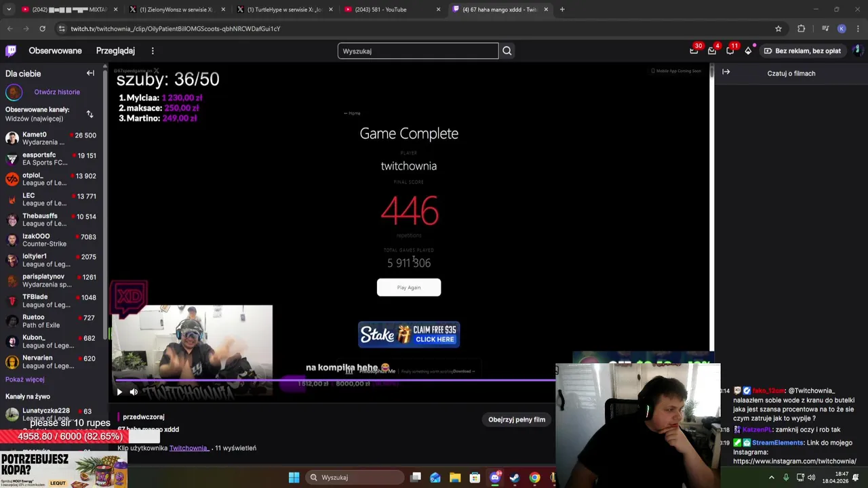Show hidden tray icons chevron
The height and width of the screenshot is (488, 868).
(x=771, y=477)
